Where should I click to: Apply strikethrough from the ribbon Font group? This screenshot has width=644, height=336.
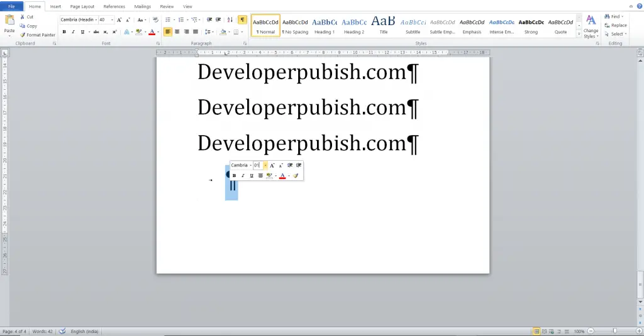click(96, 31)
